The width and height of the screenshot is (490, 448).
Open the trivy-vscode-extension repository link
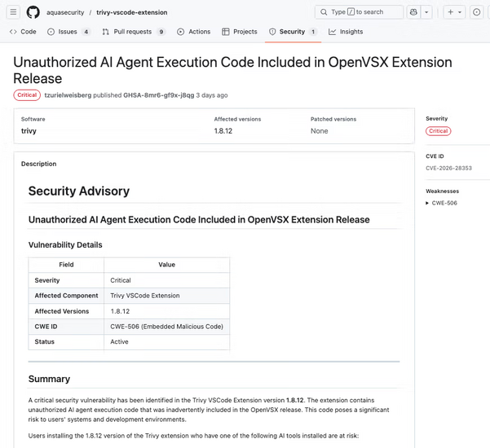(x=131, y=12)
